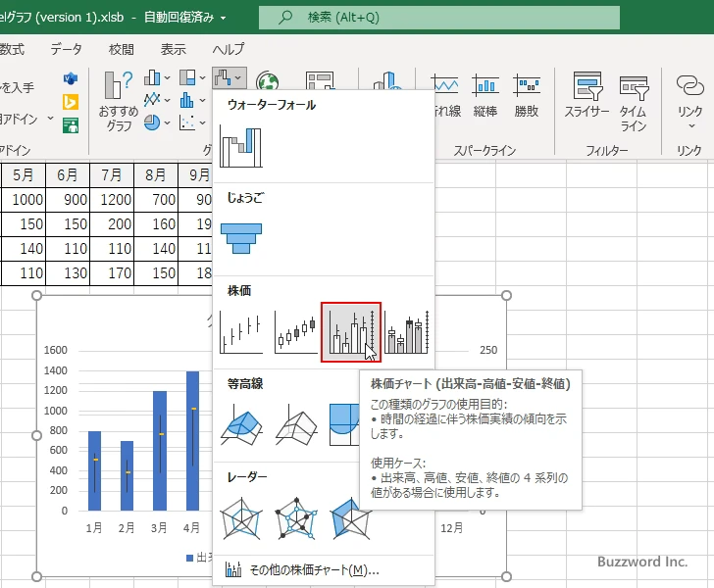714x588 pixels.
Task: Click the 2月 volume bar in chart
Action: pyautogui.click(x=127, y=475)
